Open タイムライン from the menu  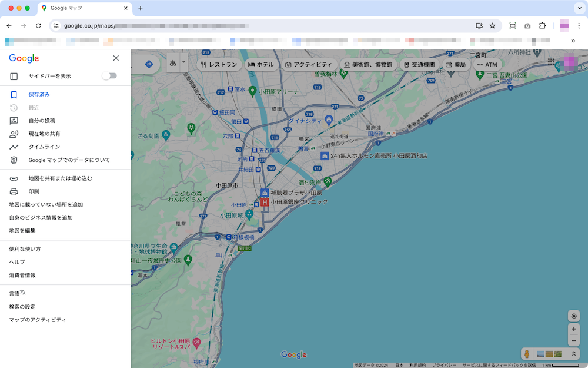coord(44,147)
